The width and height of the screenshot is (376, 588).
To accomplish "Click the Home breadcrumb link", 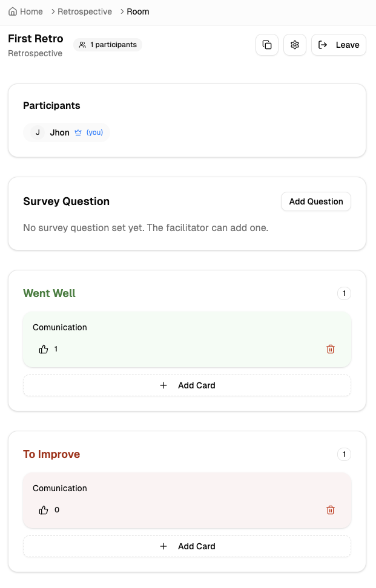I will pyautogui.click(x=26, y=11).
